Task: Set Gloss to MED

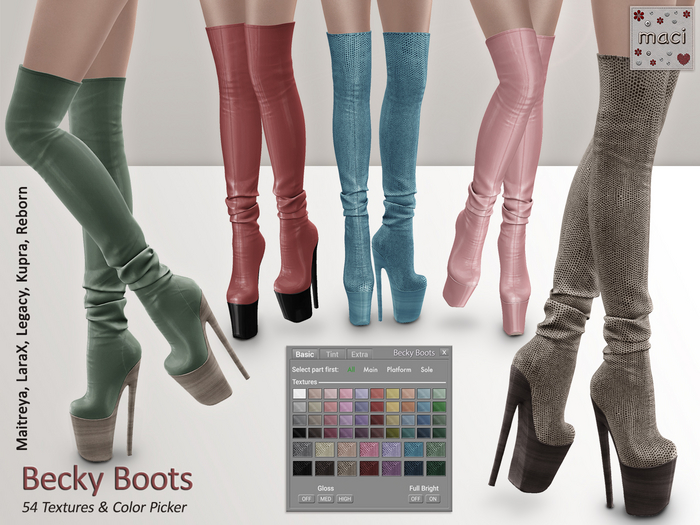Action: coord(325,499)
